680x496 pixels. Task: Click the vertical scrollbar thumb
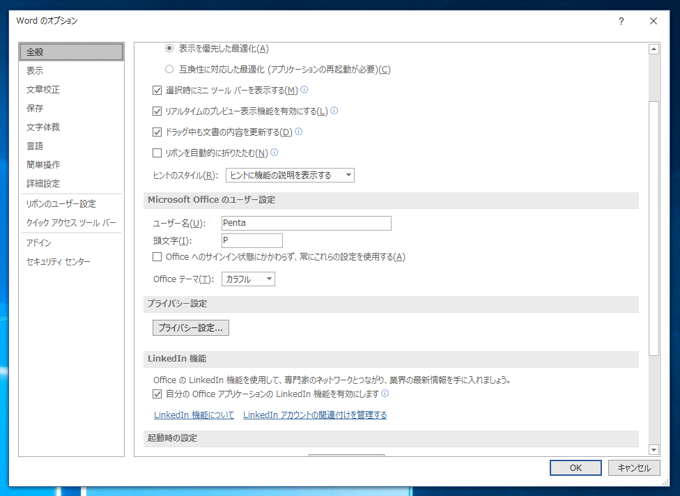tap(654, 228)
